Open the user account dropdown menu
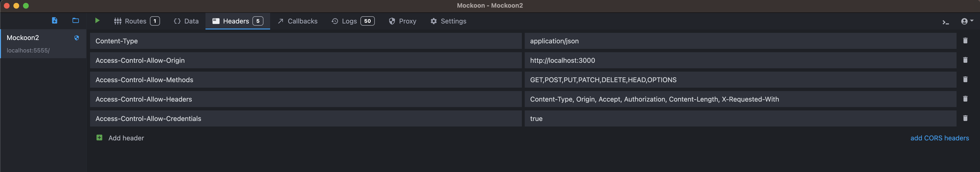 [x=967, y=21]
